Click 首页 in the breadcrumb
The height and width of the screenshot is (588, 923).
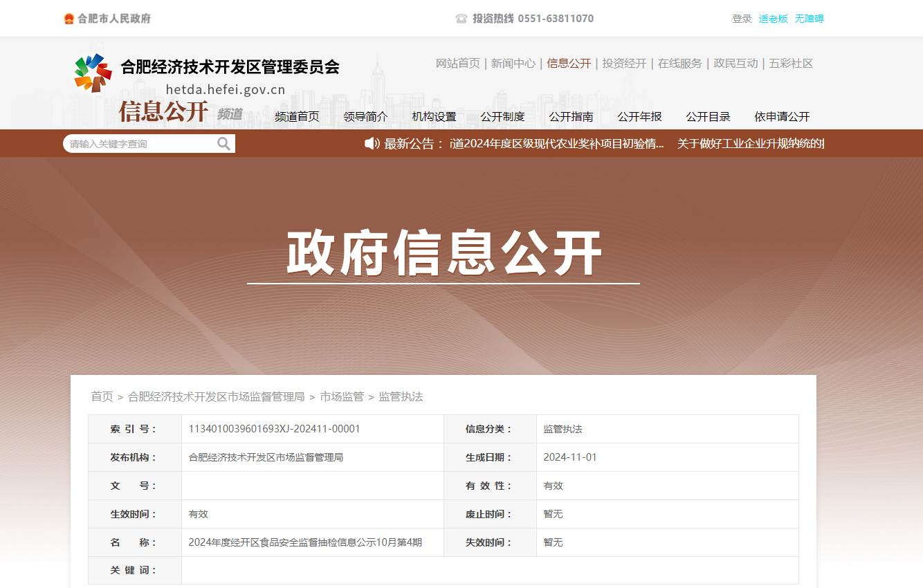point(102,396)
